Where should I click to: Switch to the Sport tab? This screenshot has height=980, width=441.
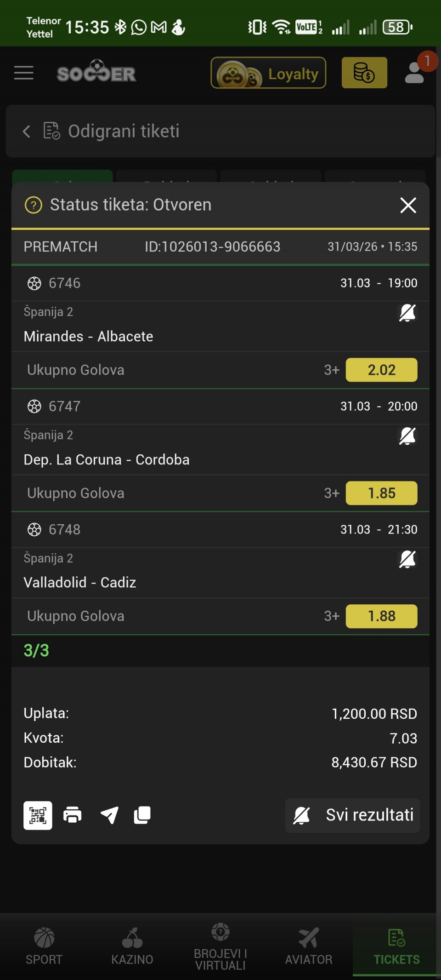(x=44, y=945)
